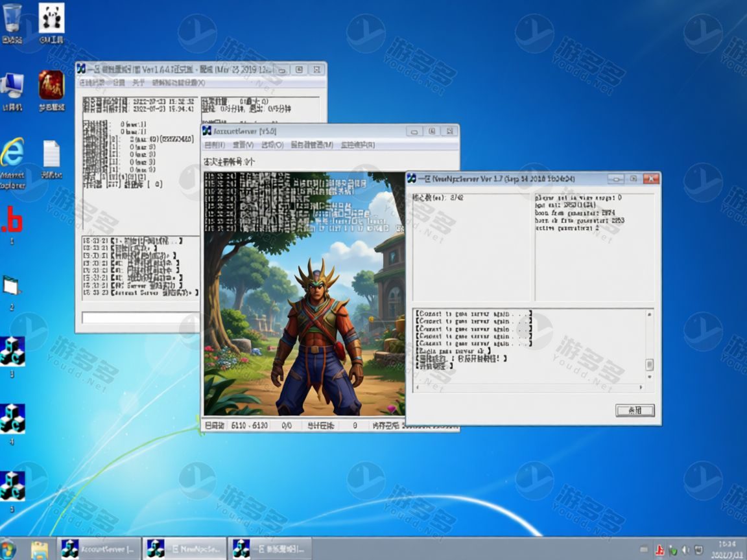Select the cube server shortcut labeled 4
Image resolution: width=747 pixels, height=560 pixels.
click(x=12, y=419)
